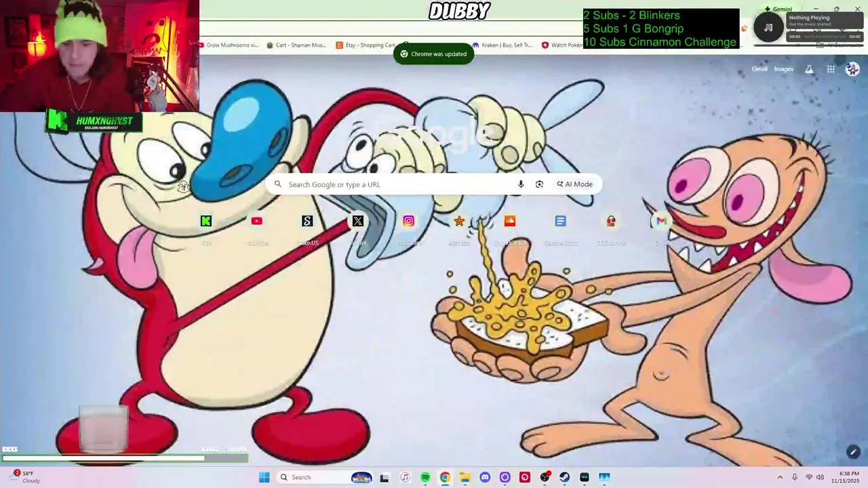The width and height of the screenshot is (868, 488).
Task: Show hidden system tray icons
Action: 780,477
